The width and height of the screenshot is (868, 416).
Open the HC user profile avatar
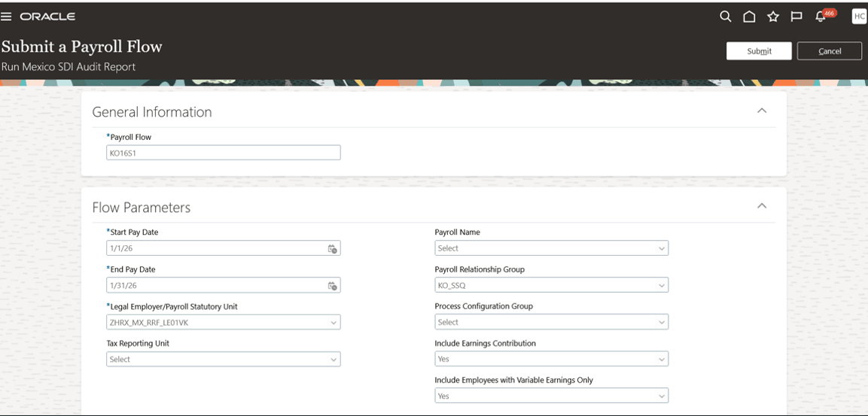pos(859,17)
